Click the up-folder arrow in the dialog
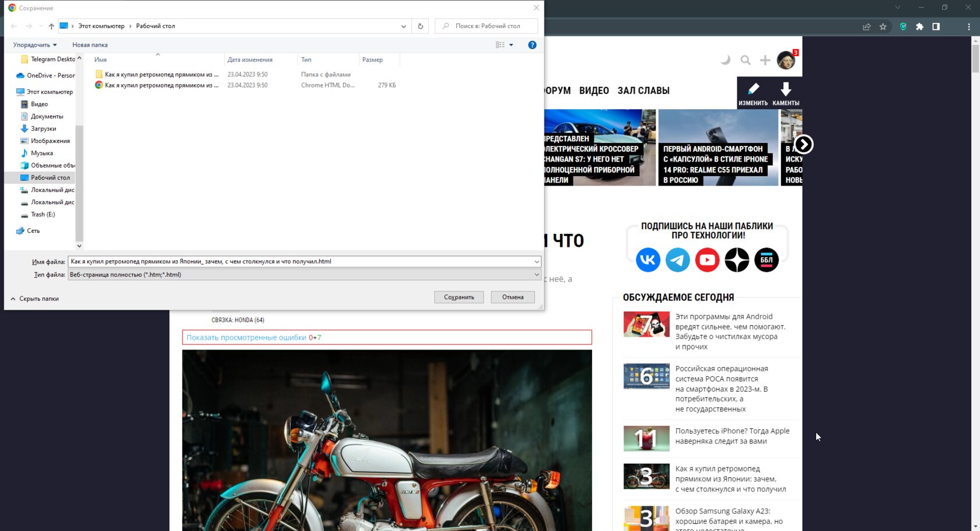The width and height of the screenshot is (980, 531). point(51,26)
